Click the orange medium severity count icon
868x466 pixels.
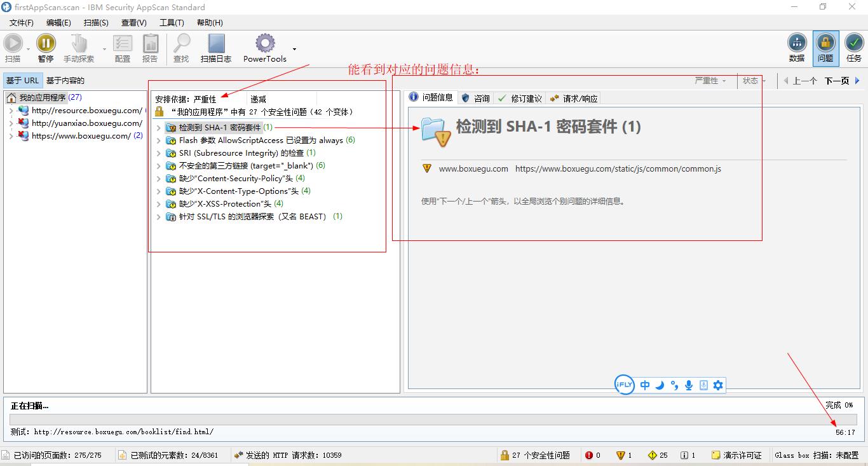(x=621, y=455)
